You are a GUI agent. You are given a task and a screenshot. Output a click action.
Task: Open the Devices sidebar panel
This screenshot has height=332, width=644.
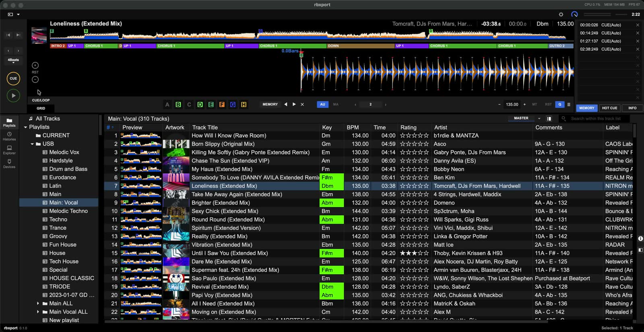point(9,163)
